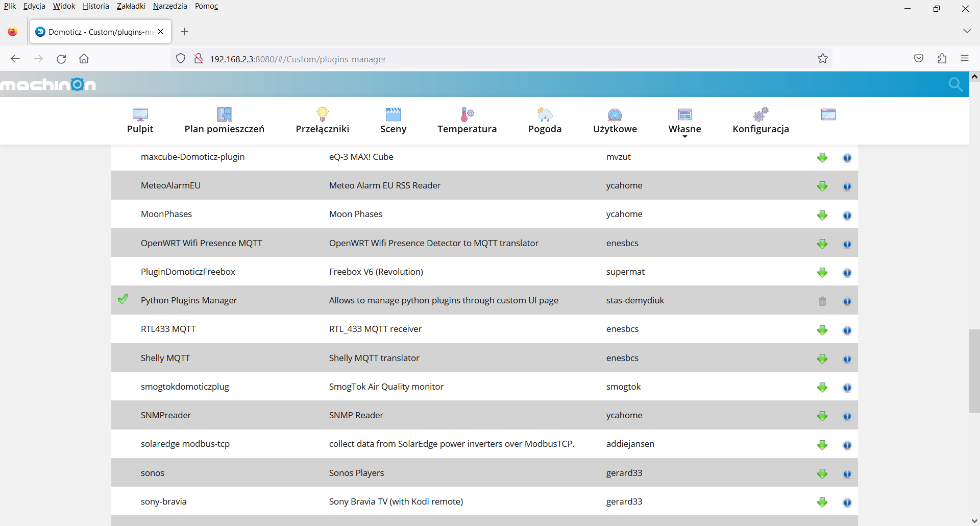Install the MeteoAlarmEU plugin via green arrow
This screenshot has height=526, width=980.
pyautogui.click(x=822, y=186)
